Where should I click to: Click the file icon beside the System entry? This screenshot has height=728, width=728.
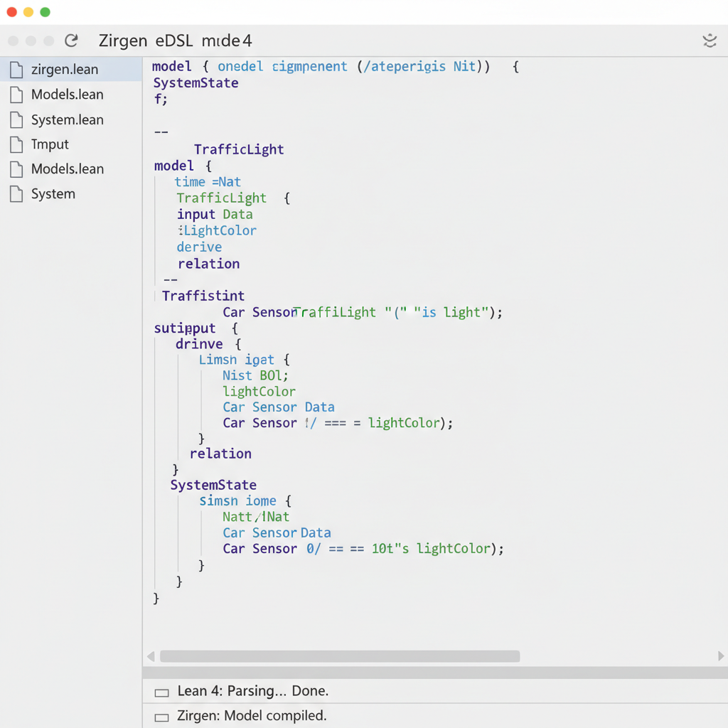pos(15,193)
